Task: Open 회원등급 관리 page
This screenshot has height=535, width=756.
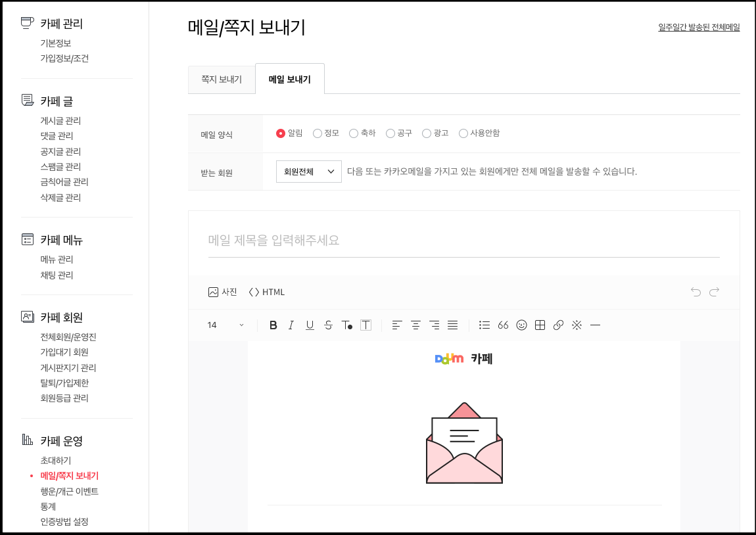Action: (x=64, y=398)
